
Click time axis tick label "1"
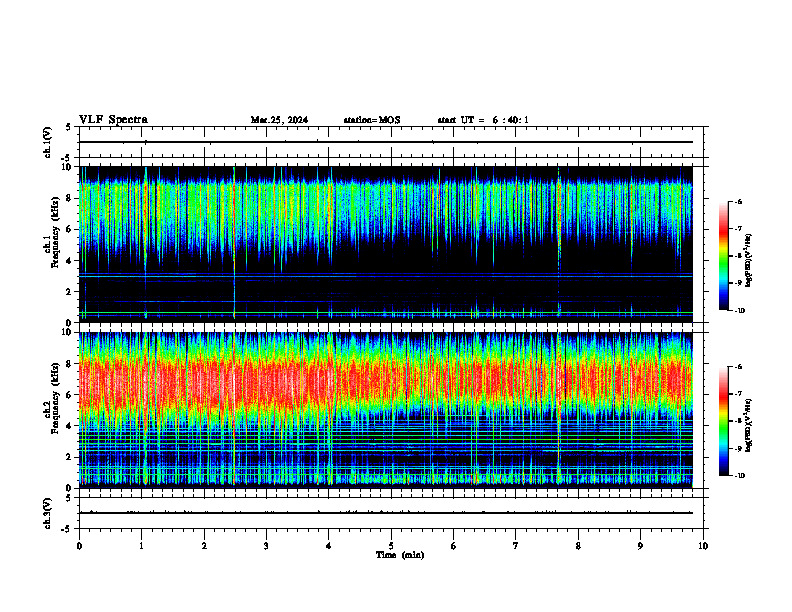[x=141, y=546]
